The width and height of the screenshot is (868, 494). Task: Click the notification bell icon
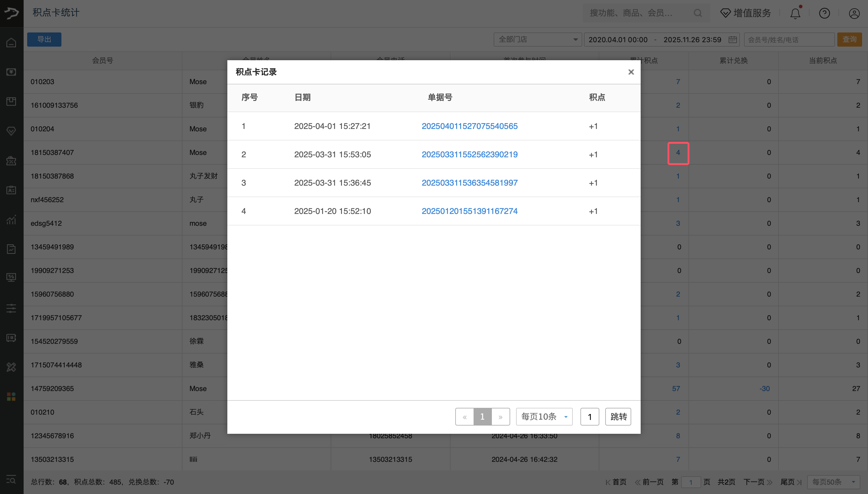click(795, 13)
